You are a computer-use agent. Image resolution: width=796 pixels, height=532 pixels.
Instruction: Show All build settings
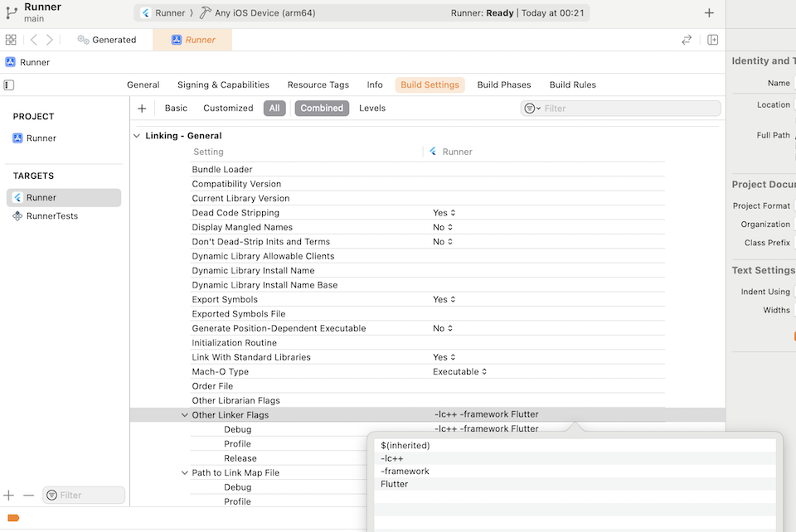click(x=274, y=108)
